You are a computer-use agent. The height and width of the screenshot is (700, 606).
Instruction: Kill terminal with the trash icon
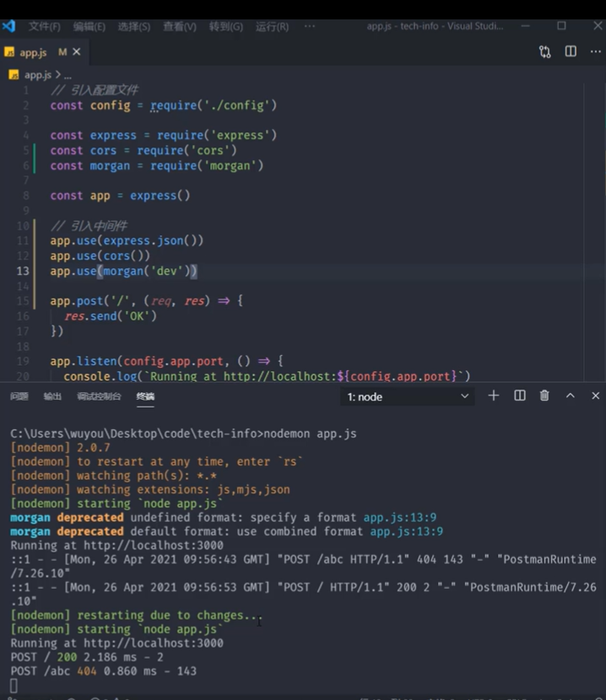click(x=544, y=396)
